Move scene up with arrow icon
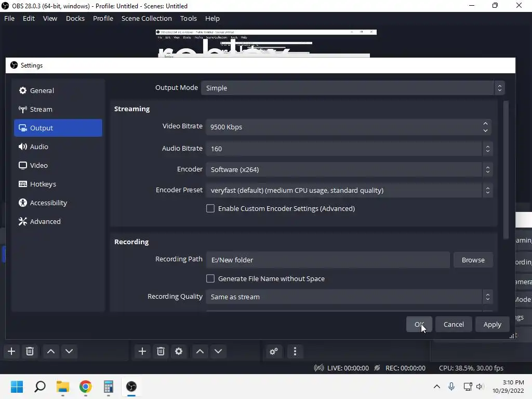 click(x=51, y=351)
